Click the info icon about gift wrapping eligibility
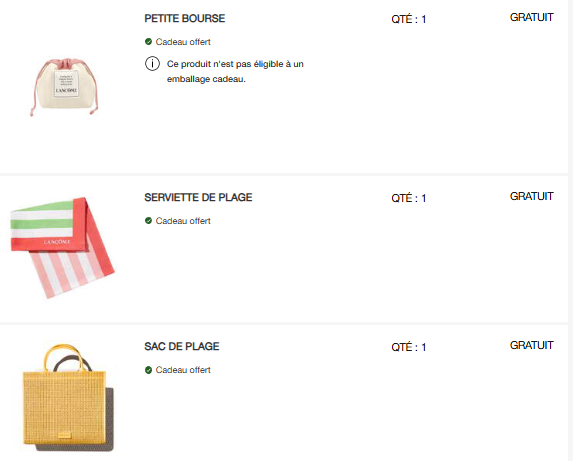 pyautogui.click(x=152, y=64)
